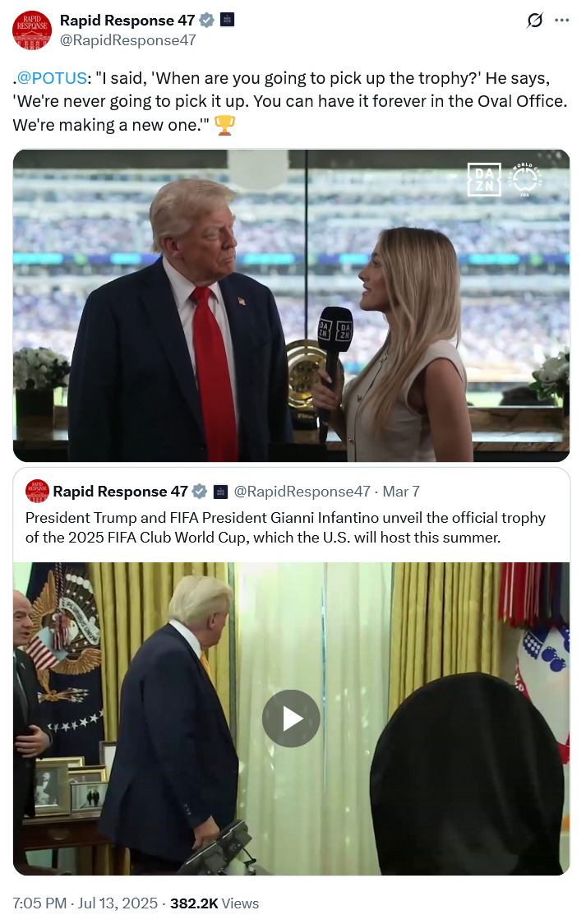Screen dimensions: 586x924
Task: Open the quoted tweet text about FIFA trophy
Action: pos(286,528)
